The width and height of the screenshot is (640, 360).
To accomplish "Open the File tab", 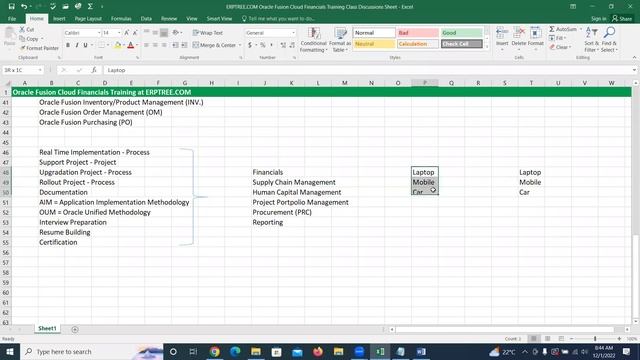I will click(12, 19).
